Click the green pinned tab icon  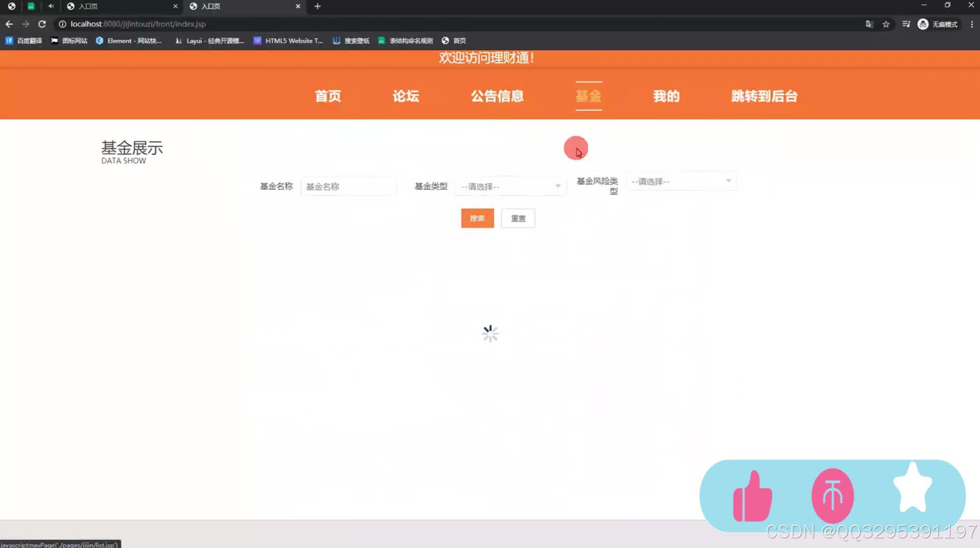pos(31,6)
